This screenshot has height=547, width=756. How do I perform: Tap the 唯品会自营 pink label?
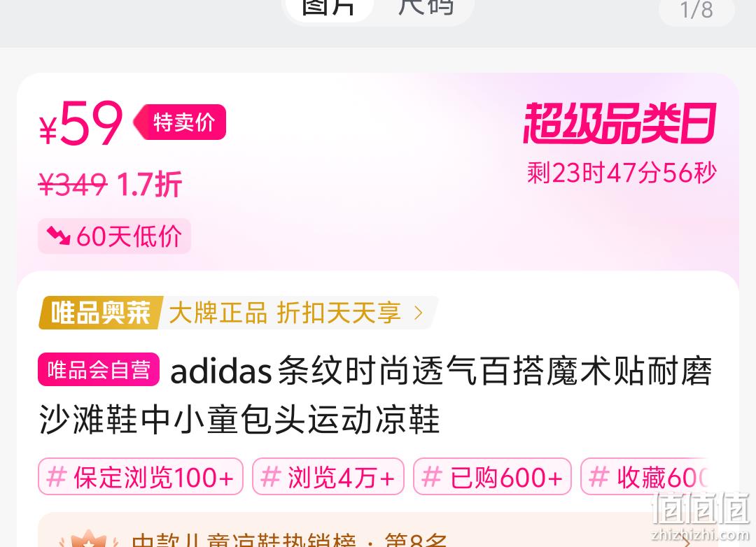point(99,369)
